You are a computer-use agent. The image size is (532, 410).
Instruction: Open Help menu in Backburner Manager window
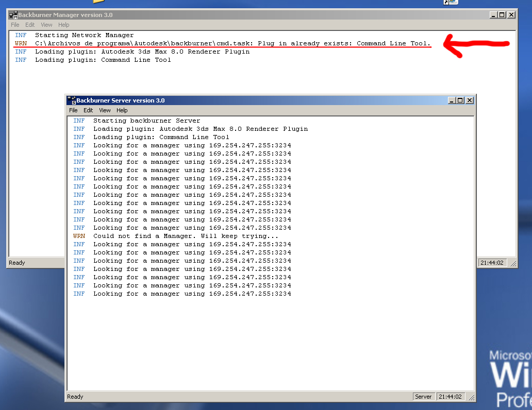coord(63,25)
